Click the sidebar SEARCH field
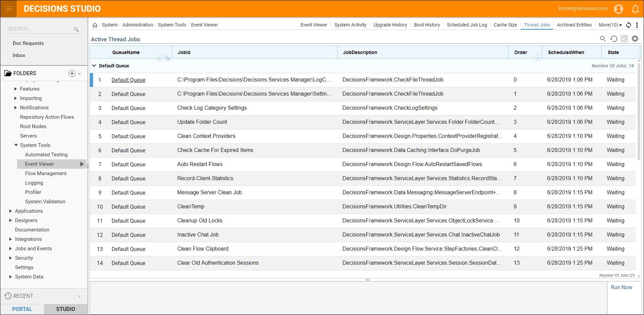The width and height of the screenshot is (644, 315). coord(40,29)
